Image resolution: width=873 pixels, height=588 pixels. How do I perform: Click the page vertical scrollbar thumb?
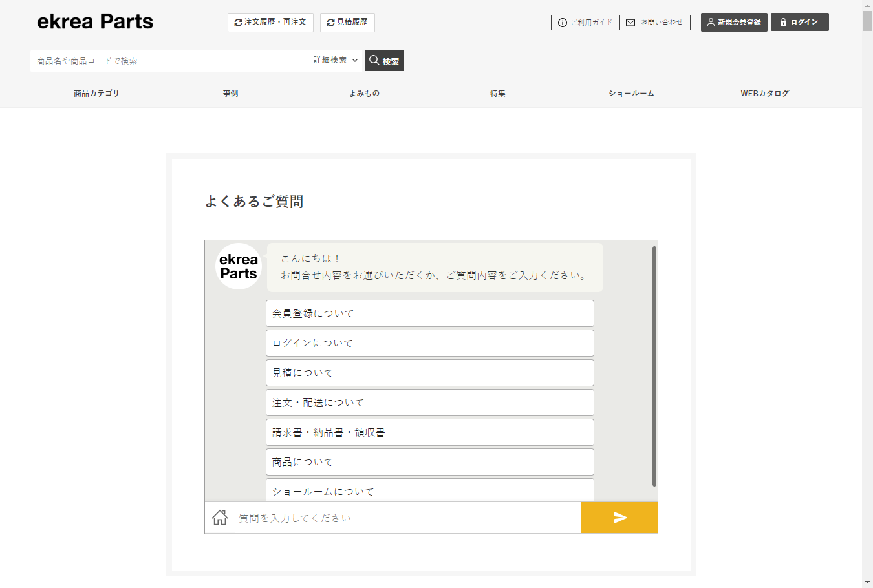(x=867, y=21)
